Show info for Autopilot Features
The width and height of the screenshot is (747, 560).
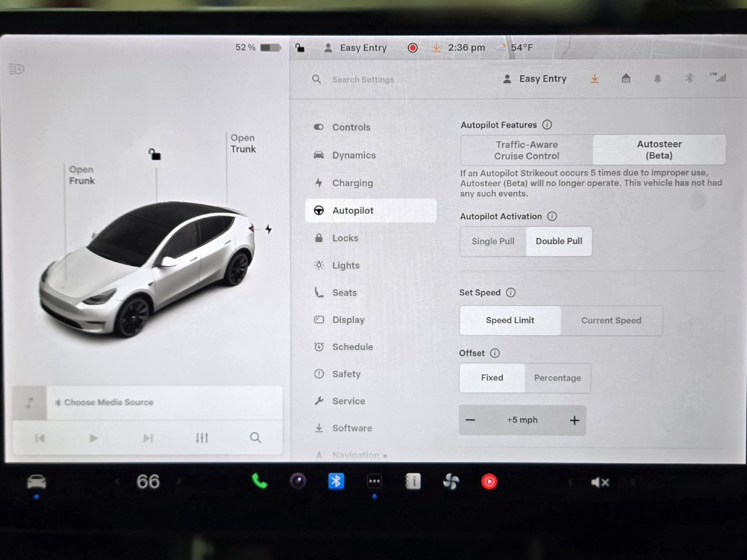pos(547,125)
